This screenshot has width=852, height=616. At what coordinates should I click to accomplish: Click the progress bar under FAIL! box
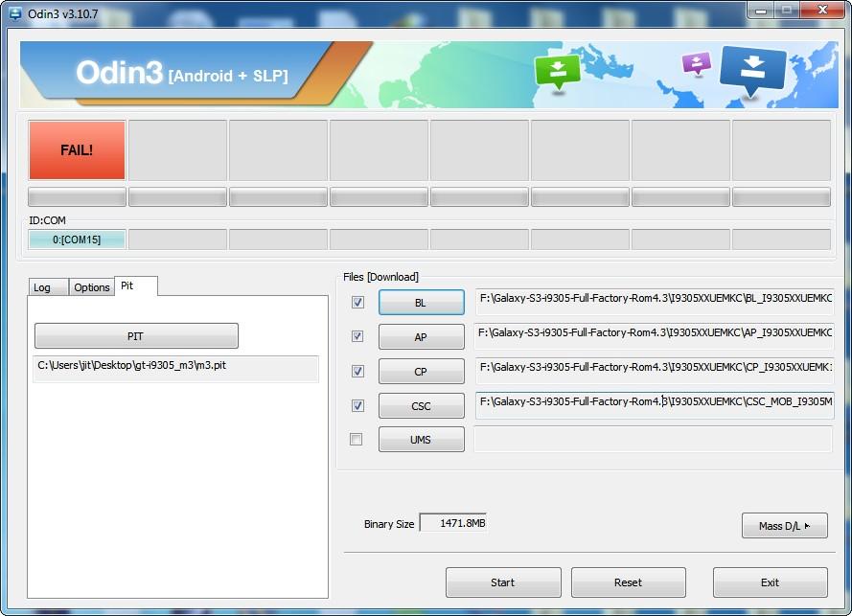coord(77,197)
